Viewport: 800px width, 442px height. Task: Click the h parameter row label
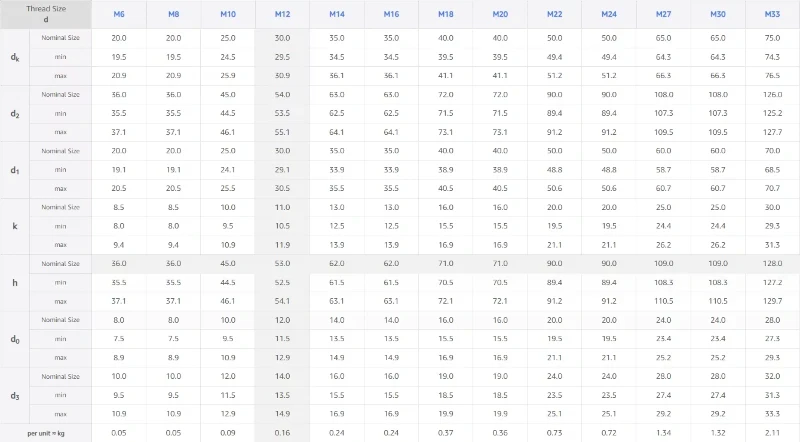tap(15, 282)
